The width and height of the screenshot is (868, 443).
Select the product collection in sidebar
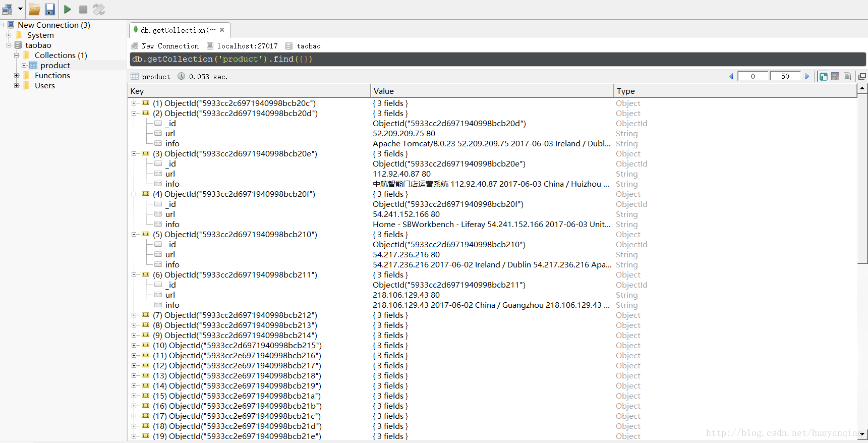pyautogui.click(x=55, y=65)
